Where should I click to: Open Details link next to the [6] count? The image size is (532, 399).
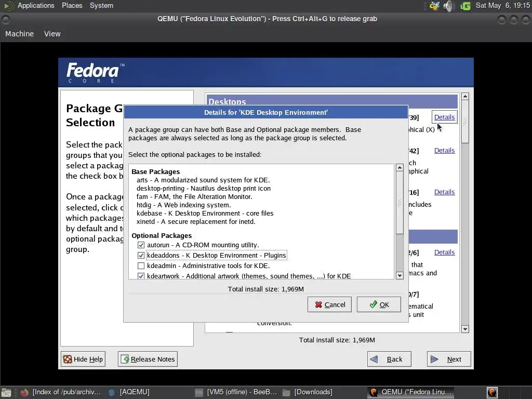[x=445, y=252]
